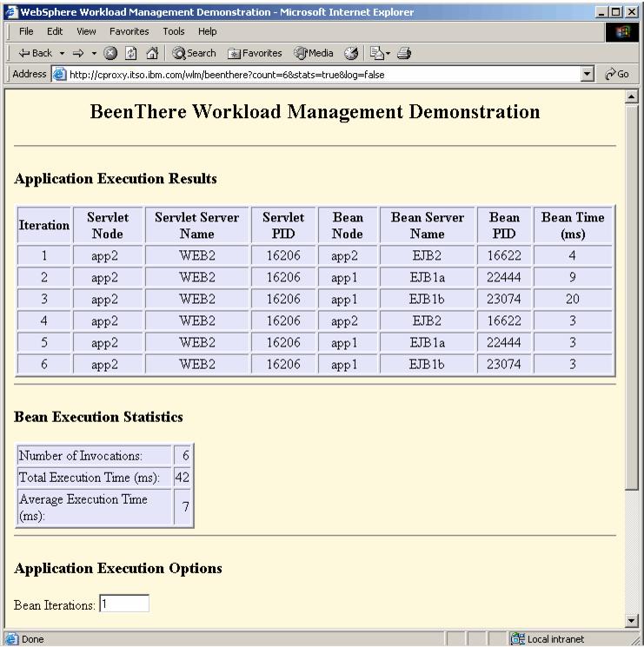Image resolution: width=644 pixels, height=647 pixels.
Task: Open the Mail button dropdown arrow
Action: coord(388,53)
